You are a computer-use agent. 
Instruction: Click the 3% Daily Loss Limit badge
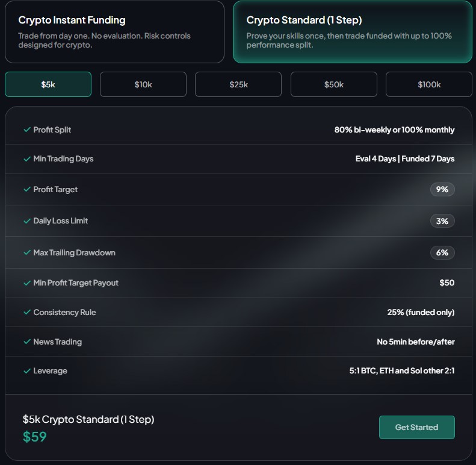[442, 221]
